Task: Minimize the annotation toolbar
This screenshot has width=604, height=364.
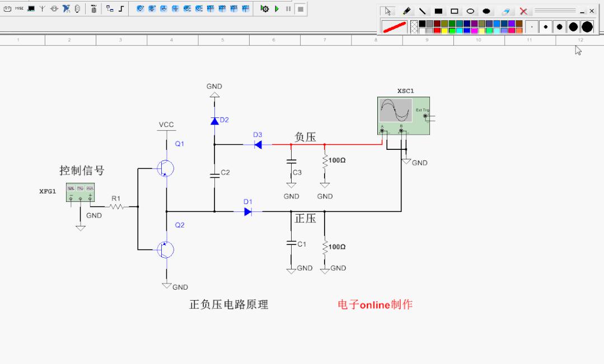Action: coord(583,11)
